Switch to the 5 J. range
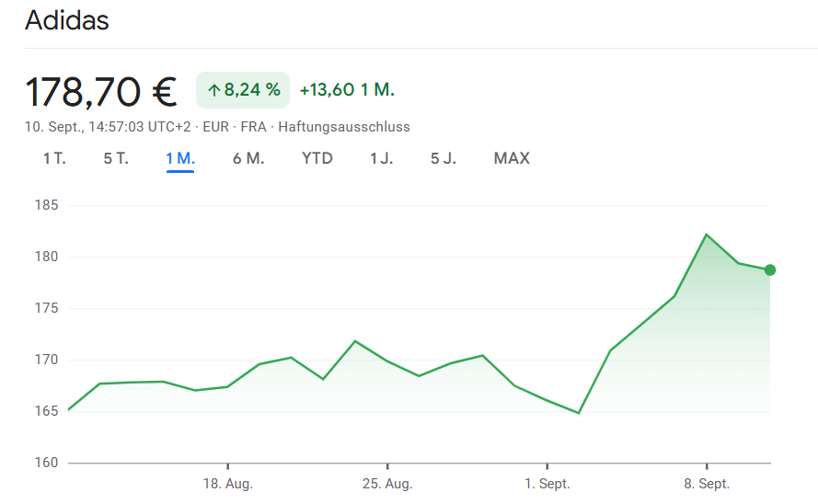818x504 pixels. tap(443, 158)
